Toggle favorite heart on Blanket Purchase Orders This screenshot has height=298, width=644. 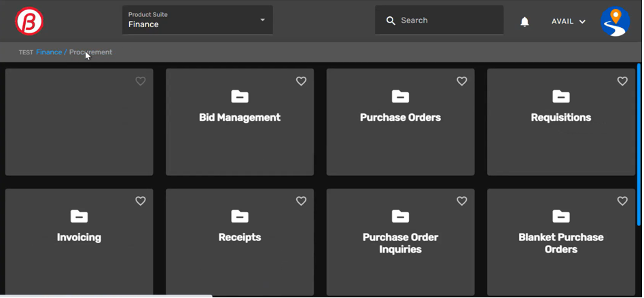point(622,201)
